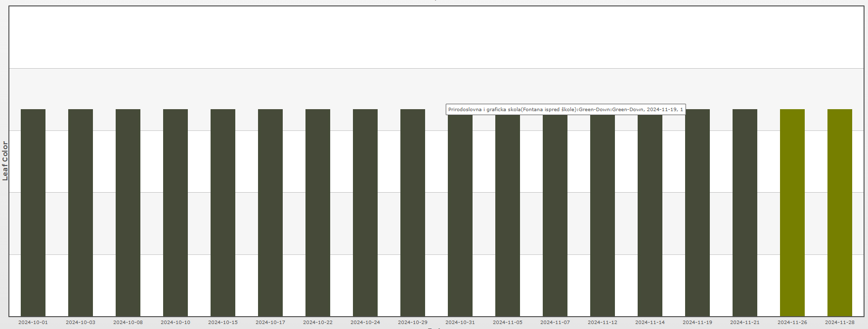Select the olive-green bar for 2024-11-26
Viewport: 868px width, 329px height.
[x=792, y=212]
